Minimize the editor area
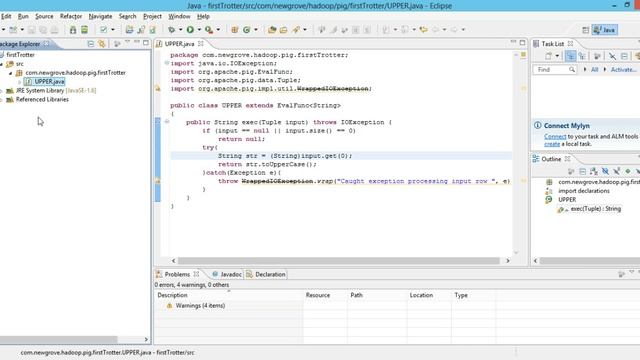 513,42
